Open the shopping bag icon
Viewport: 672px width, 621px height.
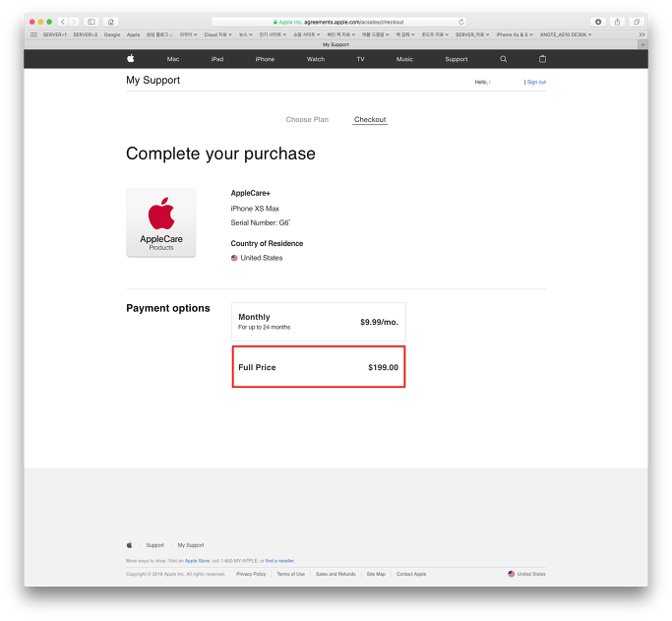[542, 59]
